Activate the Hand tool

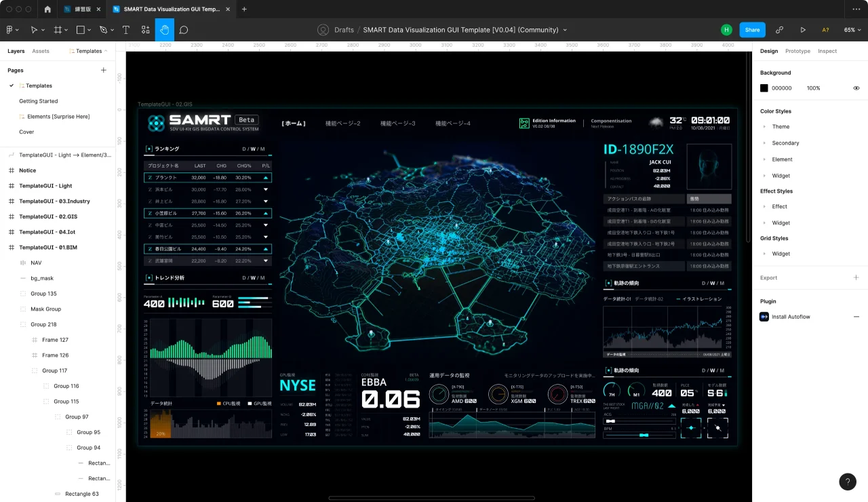coord(165,30)
